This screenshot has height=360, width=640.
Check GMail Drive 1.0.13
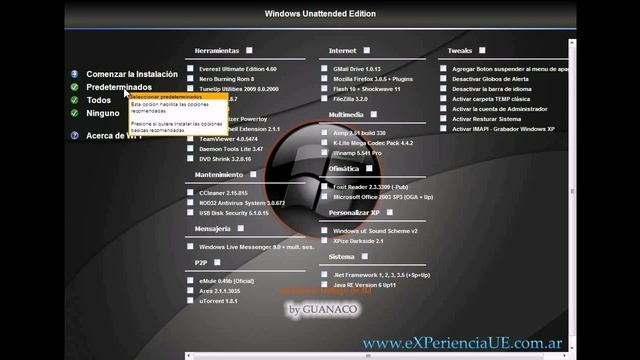[324, 69]
